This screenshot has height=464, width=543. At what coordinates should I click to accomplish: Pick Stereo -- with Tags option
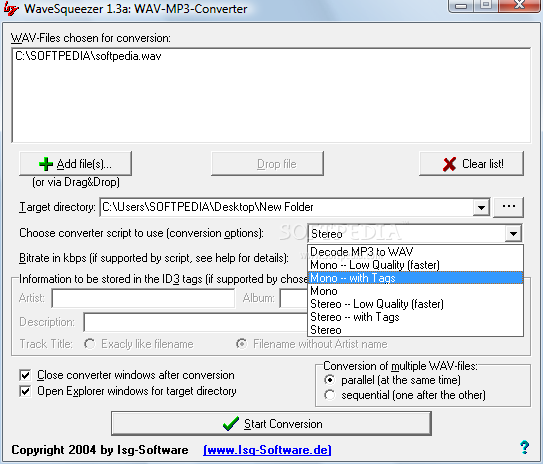point(416,317)
